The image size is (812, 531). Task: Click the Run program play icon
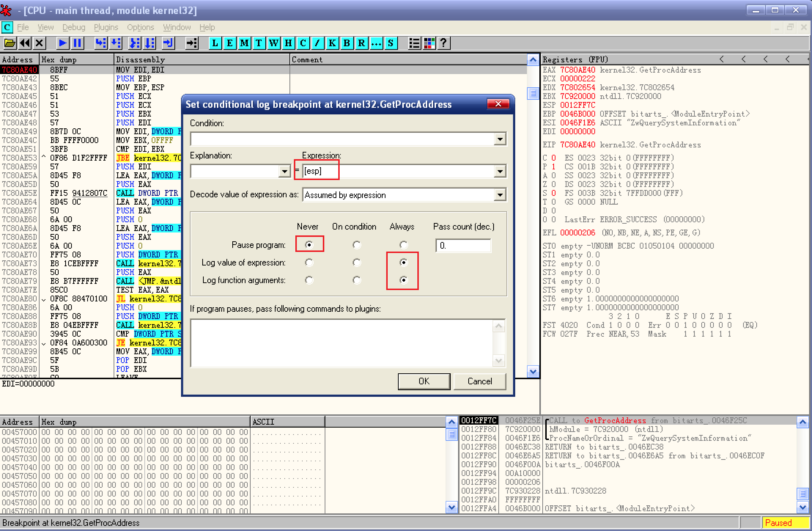pyautogui.click(x=62, y=43)
